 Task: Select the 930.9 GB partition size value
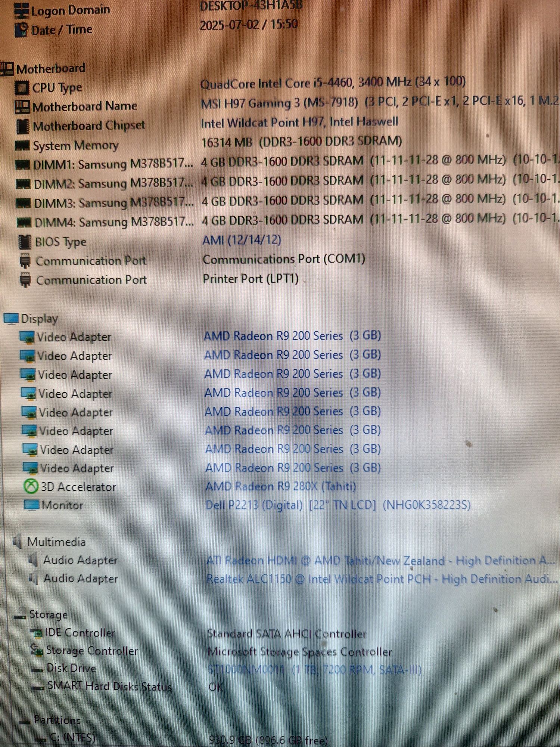268,740
